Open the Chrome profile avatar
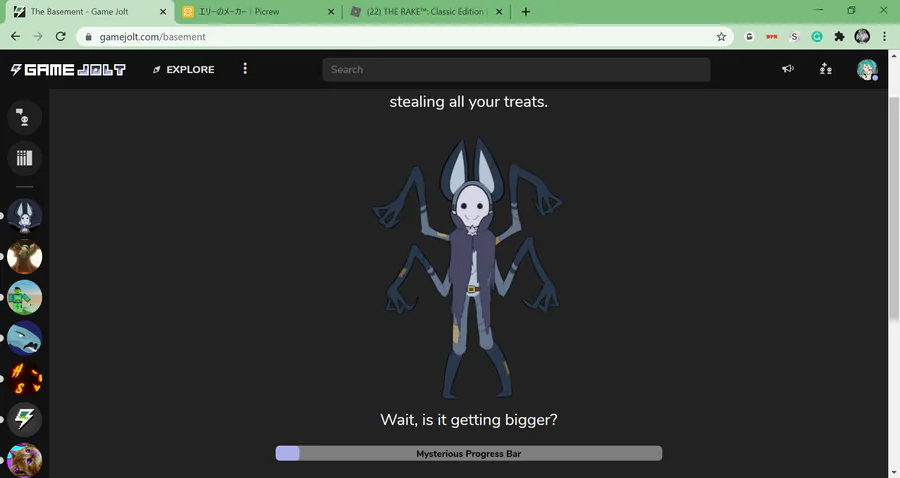900x478 pixels. coord(862,37)
